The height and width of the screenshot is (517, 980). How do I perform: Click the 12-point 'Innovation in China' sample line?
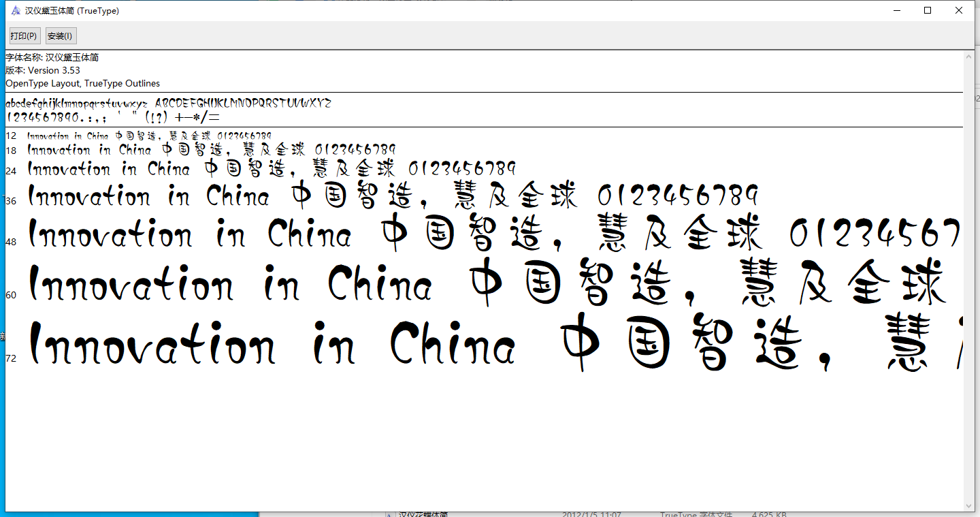(x=149, y=136)
